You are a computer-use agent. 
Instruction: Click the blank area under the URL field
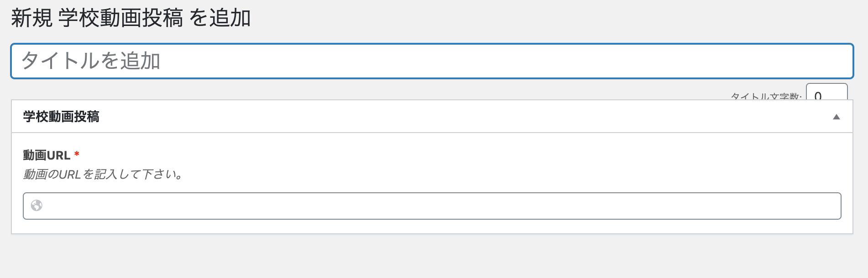(x=432, y=227)
